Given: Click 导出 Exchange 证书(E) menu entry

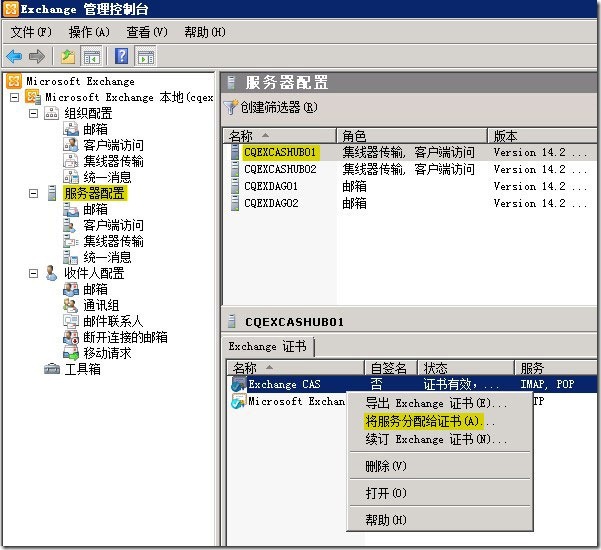Looking at the screenshot, I should coord(429,403).
